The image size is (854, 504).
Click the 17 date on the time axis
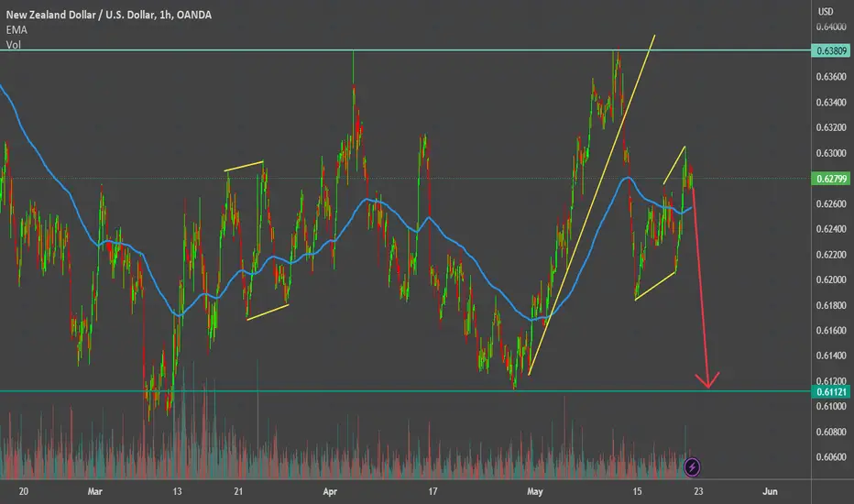[x=432, y=491]
